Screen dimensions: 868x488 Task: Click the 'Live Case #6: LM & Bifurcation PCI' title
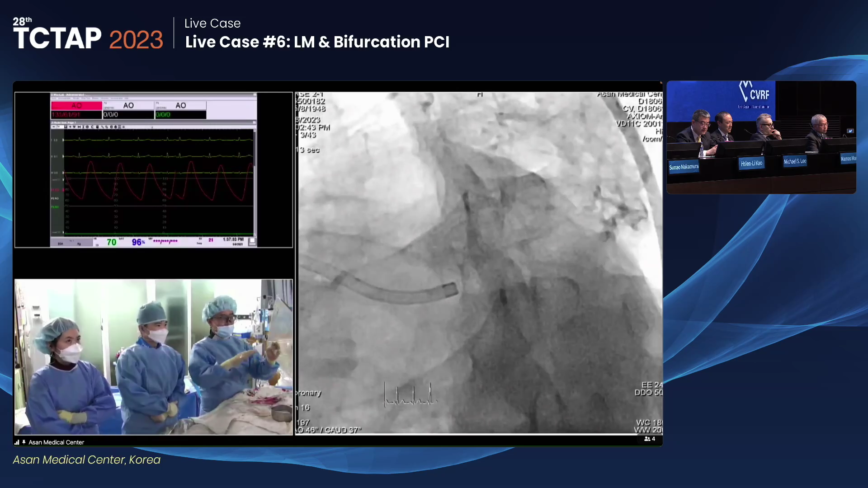(x=317, y=42)
